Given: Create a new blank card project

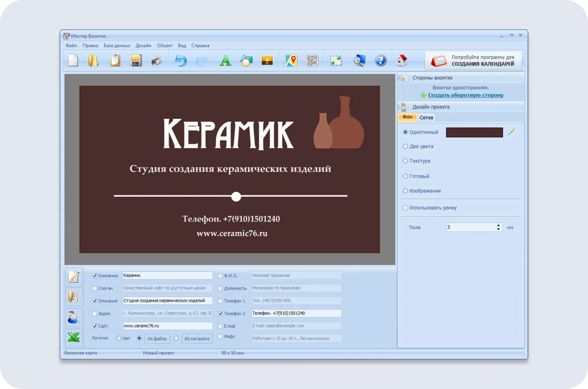Looking at the screenshot, I should click(x=73, y=60).
